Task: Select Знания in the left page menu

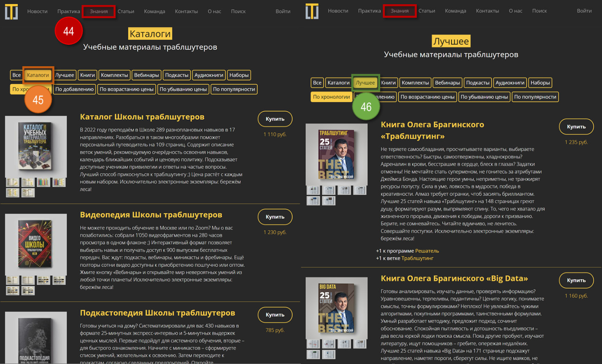Action: click(99, 11)
